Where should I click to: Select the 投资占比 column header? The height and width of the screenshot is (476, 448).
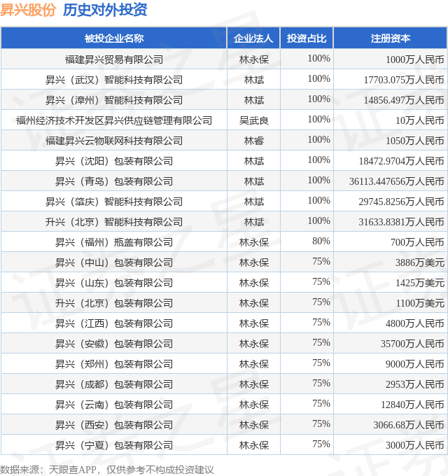coord(307,38)
